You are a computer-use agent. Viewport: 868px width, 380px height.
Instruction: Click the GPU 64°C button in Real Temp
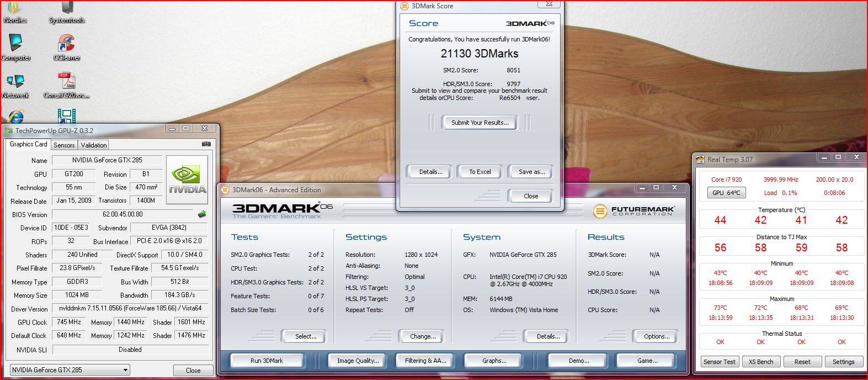pyautogui.click(x=726, y=193)
